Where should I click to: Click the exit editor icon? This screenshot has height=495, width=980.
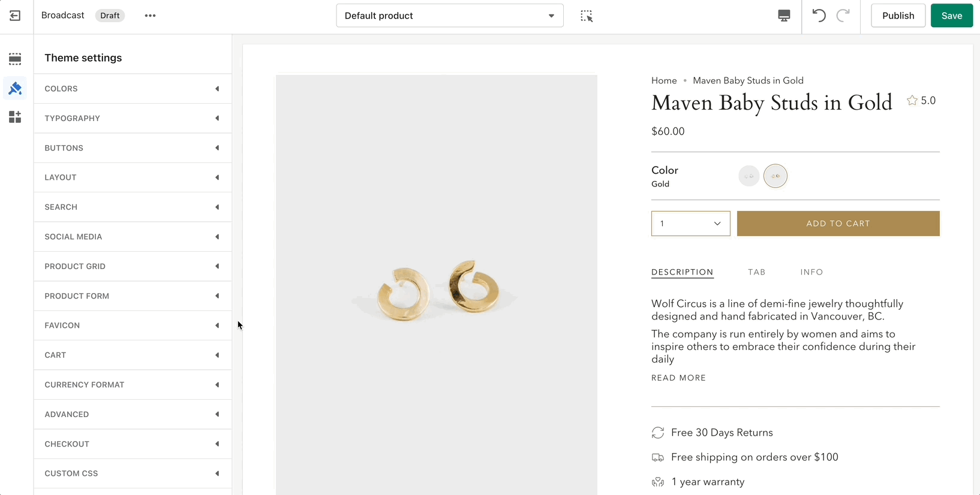pos(15,16)
